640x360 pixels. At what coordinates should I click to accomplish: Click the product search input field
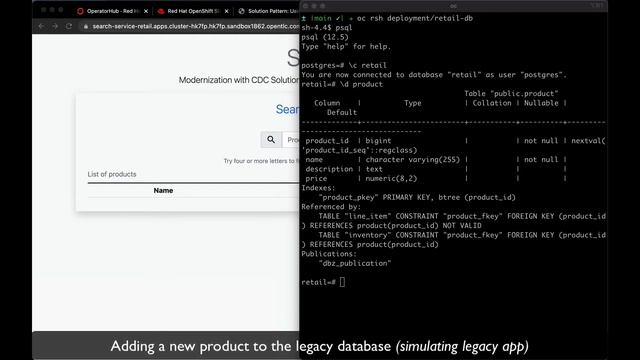tap(291, 140)
